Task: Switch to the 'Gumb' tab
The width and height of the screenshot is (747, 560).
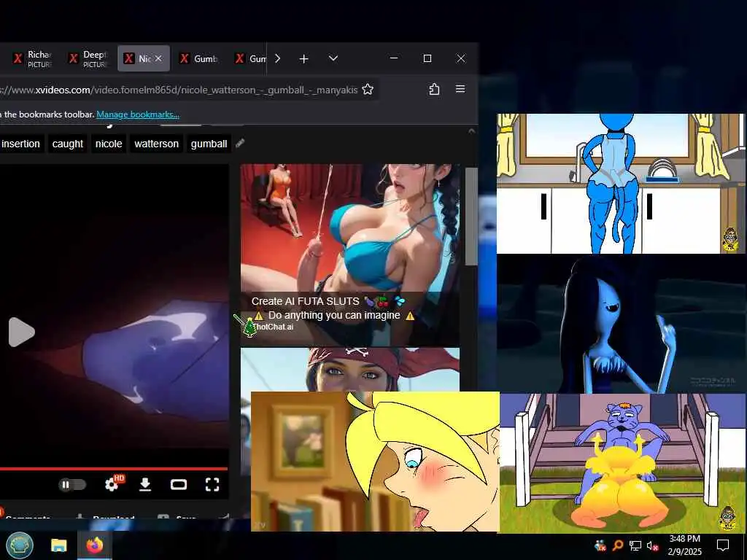Action: click(200, 58)
